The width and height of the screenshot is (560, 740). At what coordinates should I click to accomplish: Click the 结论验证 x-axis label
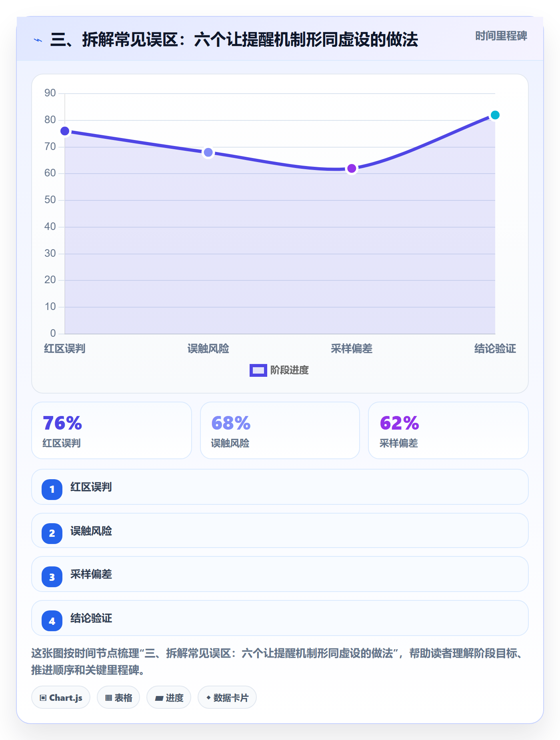click(495, 349)
